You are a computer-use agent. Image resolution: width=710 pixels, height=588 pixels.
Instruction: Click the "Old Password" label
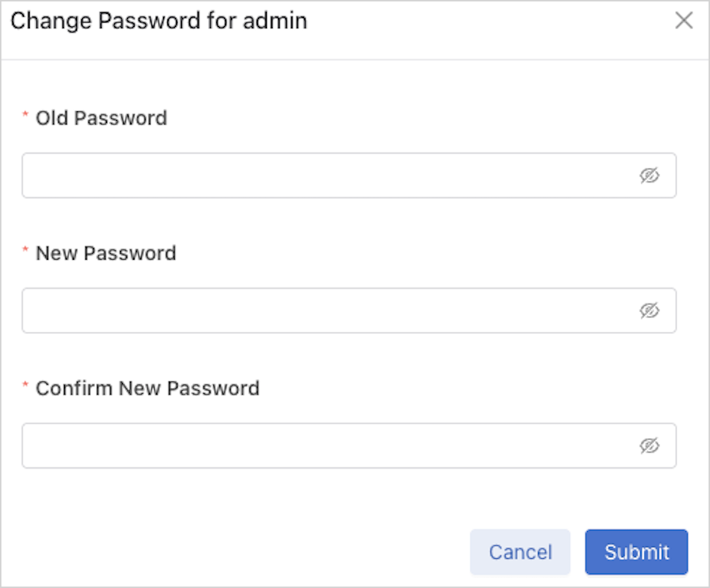tap(101, 118)
